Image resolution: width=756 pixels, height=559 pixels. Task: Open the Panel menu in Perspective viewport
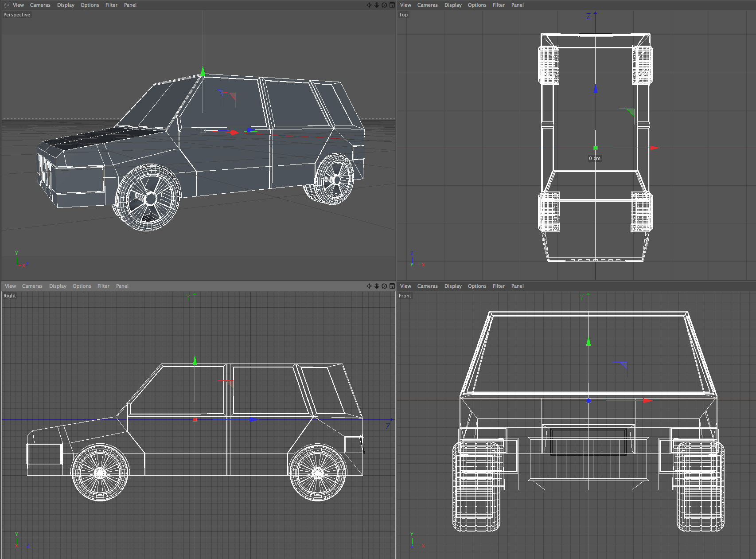(x=130, y=5)
